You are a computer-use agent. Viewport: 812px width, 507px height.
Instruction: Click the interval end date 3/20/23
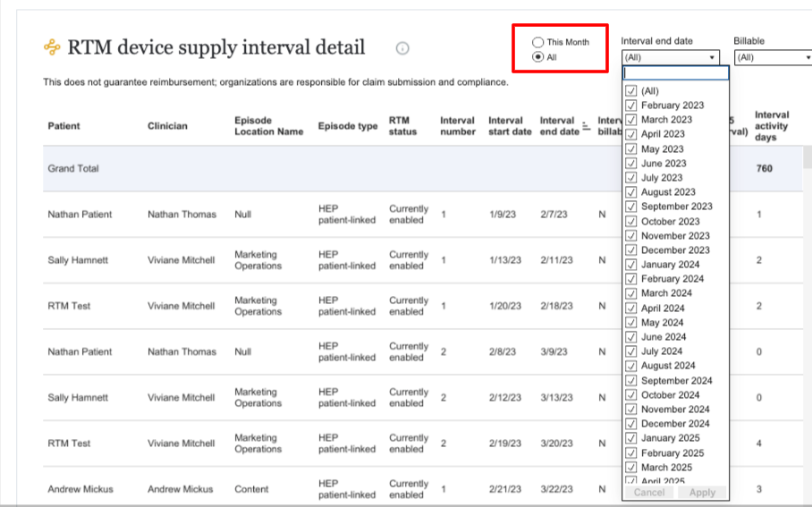557,444
